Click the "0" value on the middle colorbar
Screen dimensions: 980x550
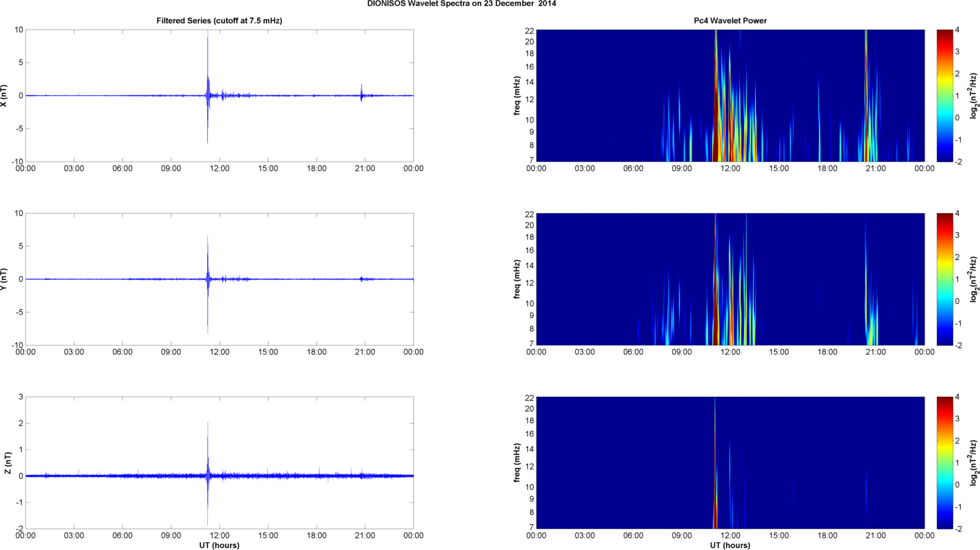pyautogui.click(x=957, y=301)
